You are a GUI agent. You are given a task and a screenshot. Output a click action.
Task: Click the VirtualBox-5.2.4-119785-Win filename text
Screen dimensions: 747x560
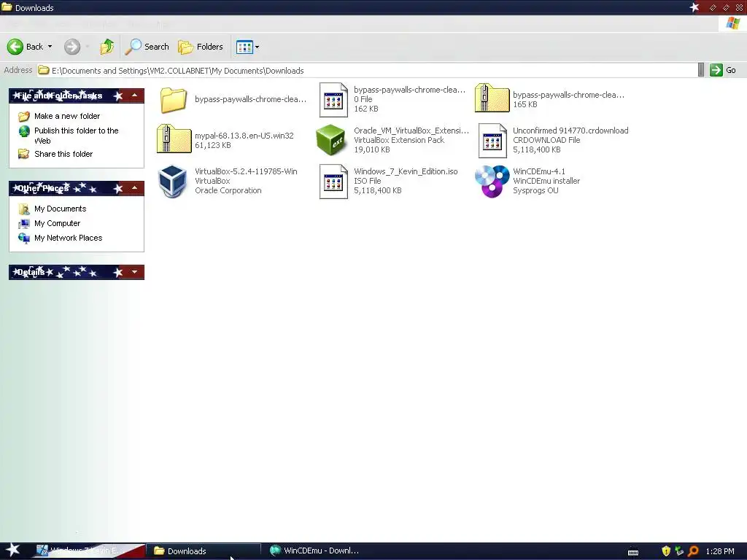click(246, 171)
